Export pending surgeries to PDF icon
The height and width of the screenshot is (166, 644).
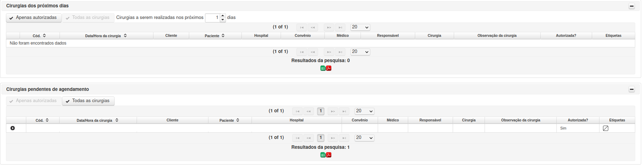point(329,155)
